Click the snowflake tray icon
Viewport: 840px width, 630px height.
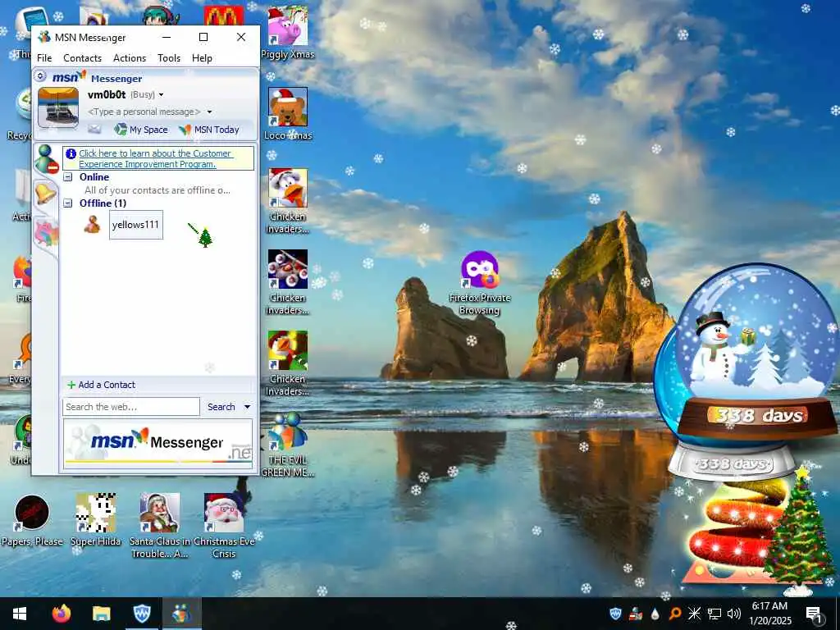(x=694, y=614)
